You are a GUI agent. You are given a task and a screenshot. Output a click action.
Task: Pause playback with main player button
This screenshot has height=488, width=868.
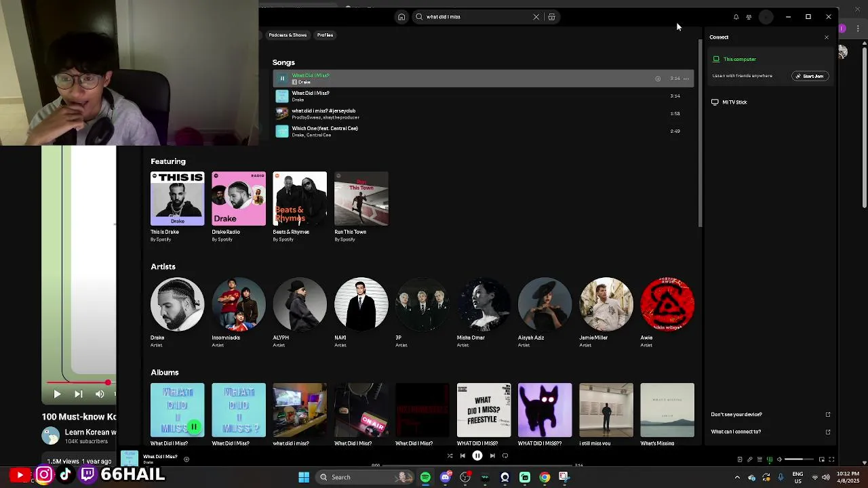(x=477, y=456)
